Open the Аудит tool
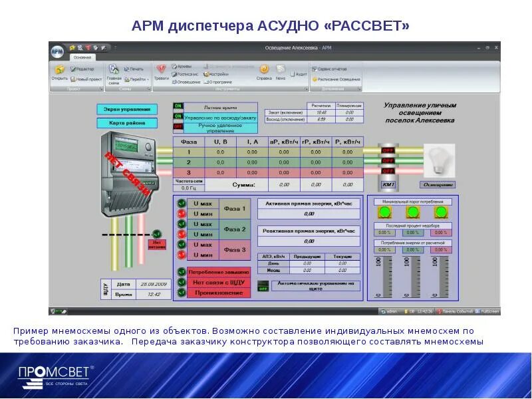Viewport: 532px width, 399px height. [x=299, y=74]
